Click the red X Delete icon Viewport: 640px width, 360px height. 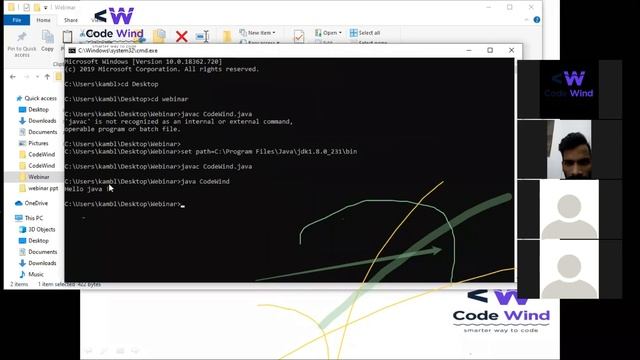pos(182,37)
